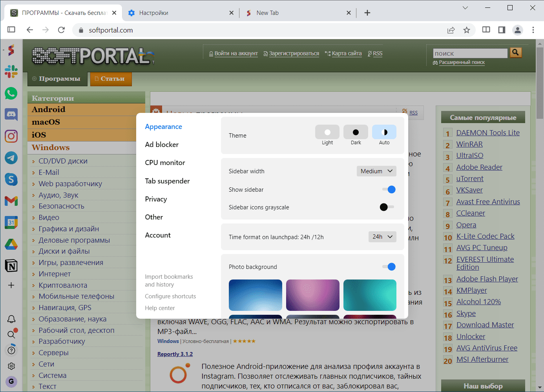Open the Time format 24h dropdown
This screenshot has height=392, width=544.
pos(382,237)
